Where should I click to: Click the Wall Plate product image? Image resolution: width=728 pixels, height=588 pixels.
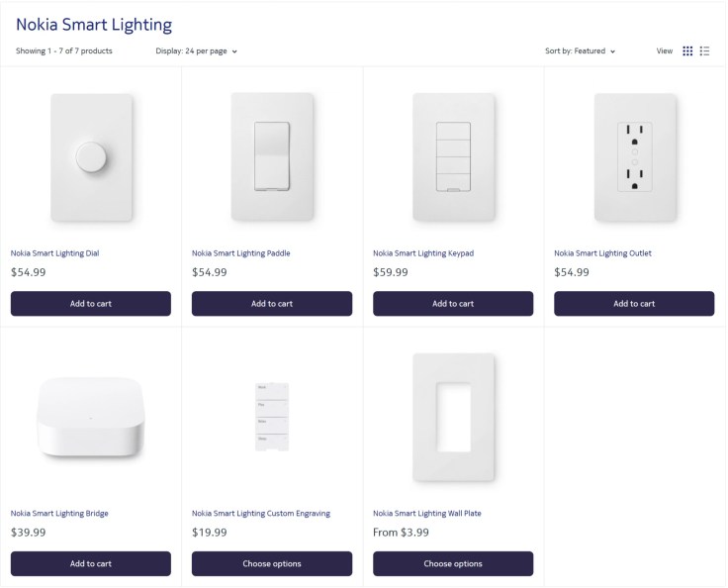(x=453, y=417)
